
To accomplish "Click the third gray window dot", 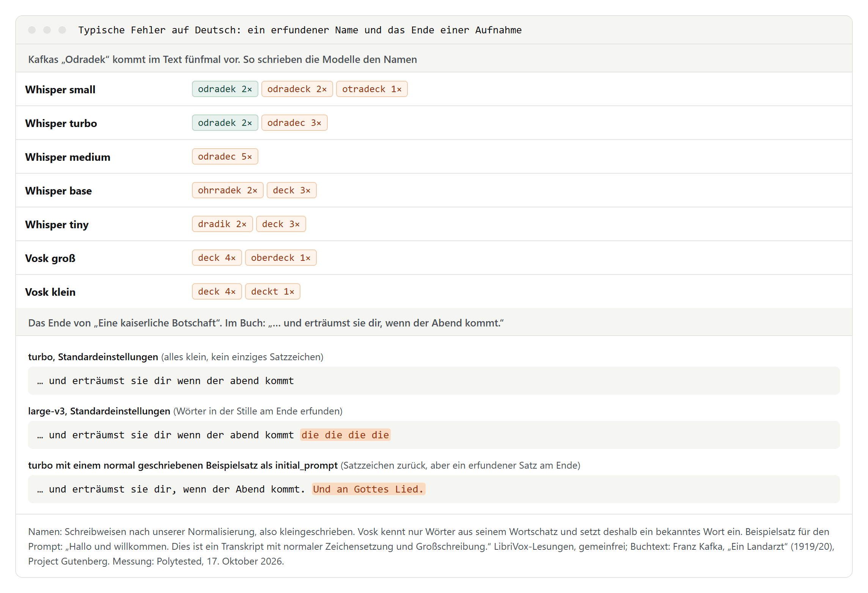I will 62,30.
